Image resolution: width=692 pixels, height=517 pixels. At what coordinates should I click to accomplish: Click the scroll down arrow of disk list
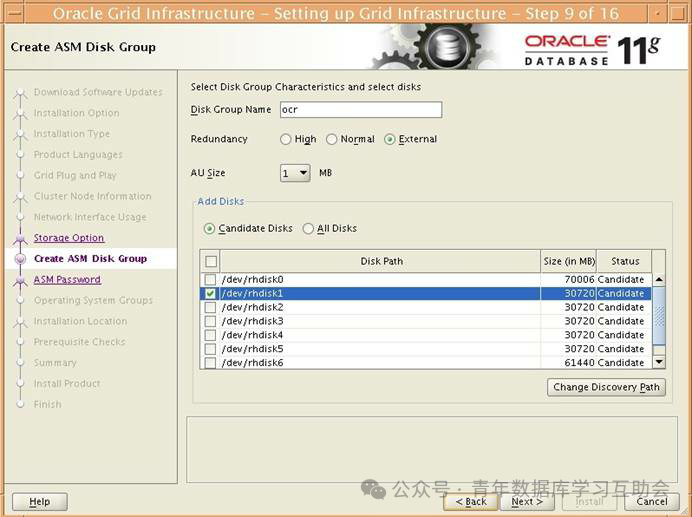pos(659,362)
